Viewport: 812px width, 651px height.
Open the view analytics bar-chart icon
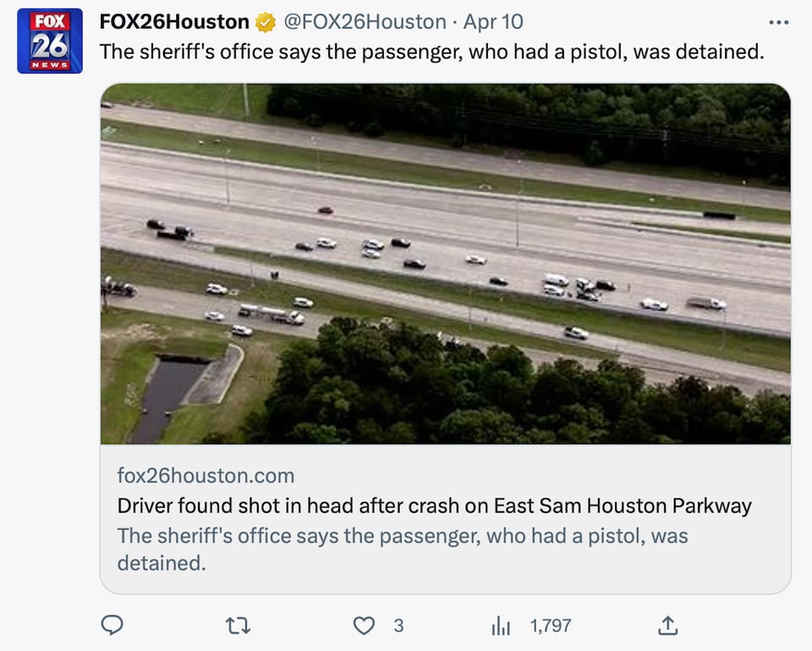501,626
